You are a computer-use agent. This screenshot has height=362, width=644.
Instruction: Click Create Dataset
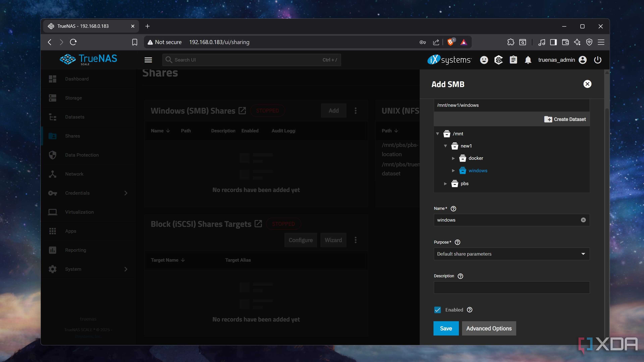tap(565, 119)
